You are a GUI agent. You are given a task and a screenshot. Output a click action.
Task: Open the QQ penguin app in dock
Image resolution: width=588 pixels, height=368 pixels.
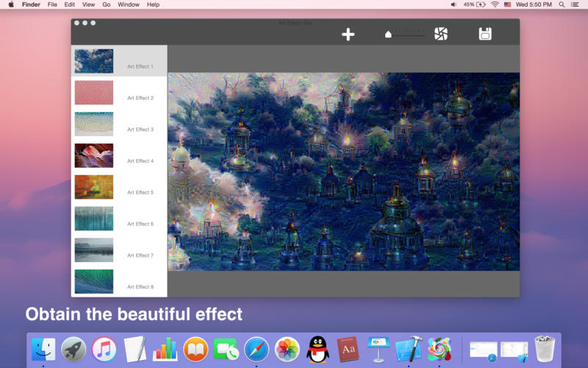click(x=318, y=349)
